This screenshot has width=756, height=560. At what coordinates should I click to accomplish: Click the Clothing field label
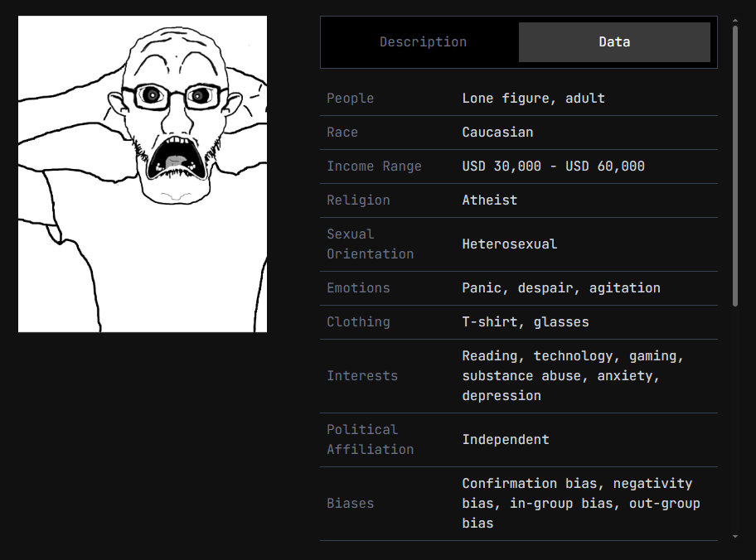358,322
